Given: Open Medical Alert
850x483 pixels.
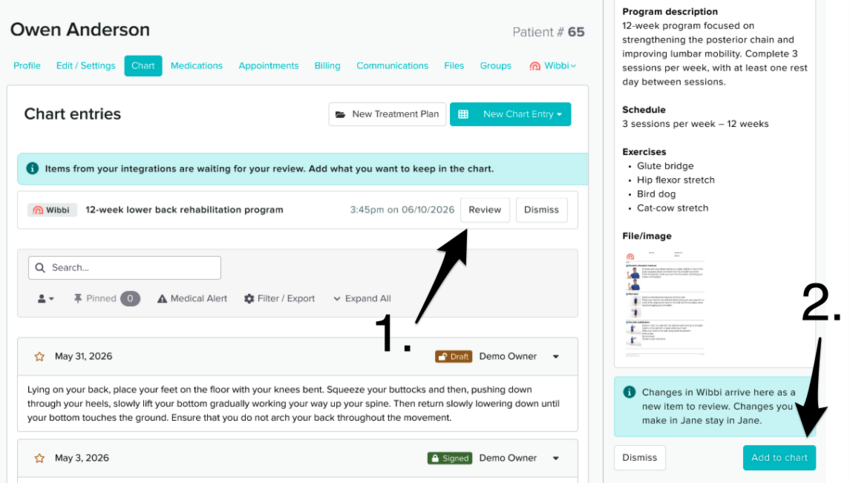Looking at the screenshot, I should 192,299.
